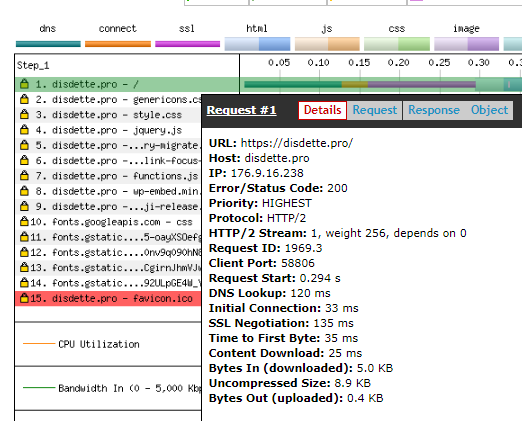Click the dns teal legend swatch
The width and height of the screenshot is (522, 421).
click(48, 44)
